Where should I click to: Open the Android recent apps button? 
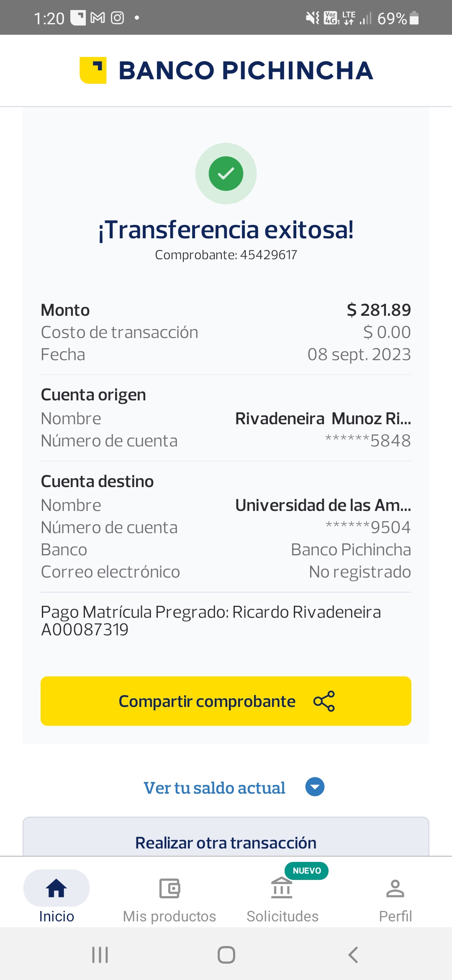pos(100,955)
